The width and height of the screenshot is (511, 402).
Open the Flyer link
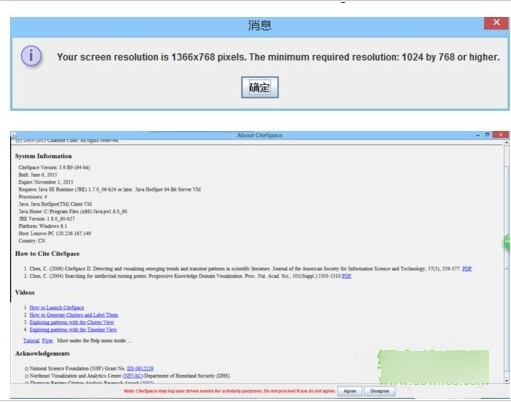click(x=47, y=340)
